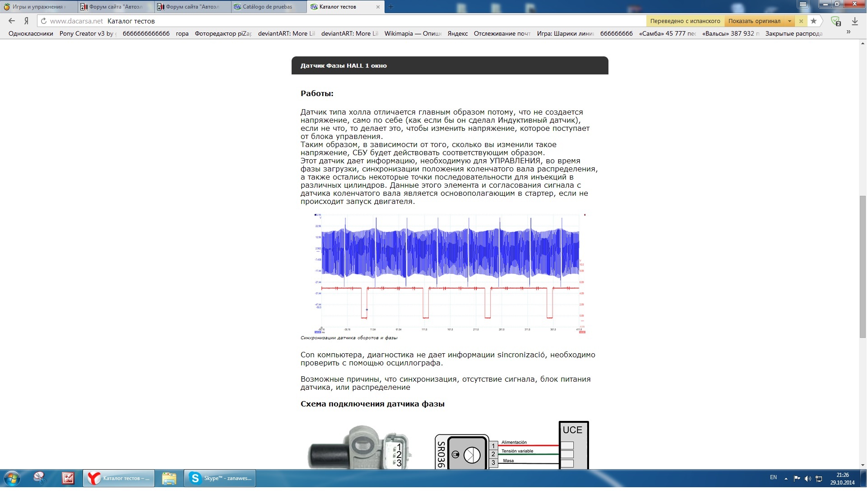Open the red pinned taskbar app icon
The width and height of the screenshot is (868, 494).
(x=68, y=478)
